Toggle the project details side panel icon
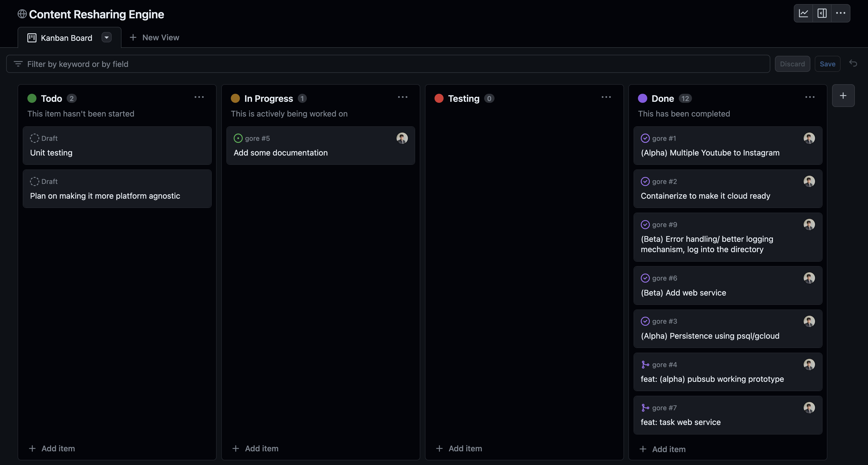 point(822,13)
